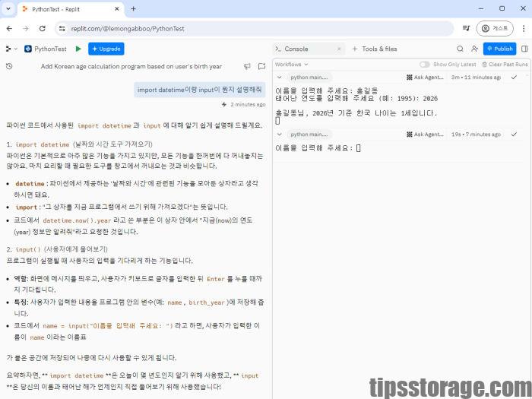The height and width of the screenshot is (399, 532).
Task: Click browser forward arrow
Action: (x=26, y=29)
